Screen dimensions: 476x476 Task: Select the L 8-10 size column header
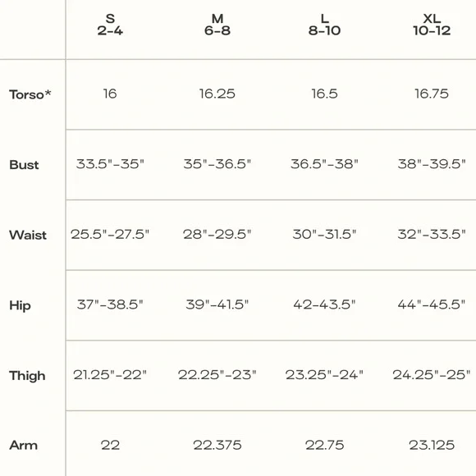pyautogui.click(x=324, y=25)
